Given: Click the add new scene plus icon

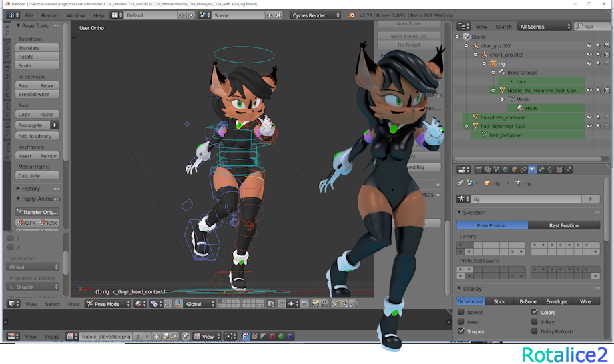Looking at the screenshot, I should (x=270, y=15).
